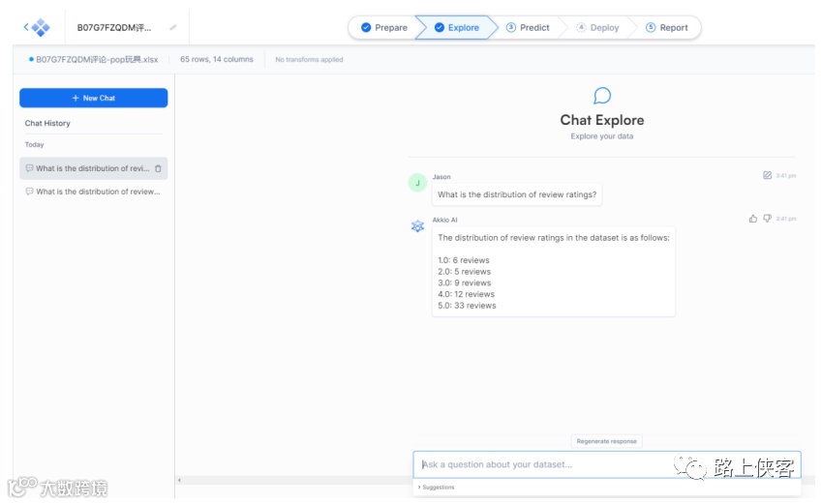
Task: Click Regenerate response button
Action: pyautogui.click(x=606, y=441)
